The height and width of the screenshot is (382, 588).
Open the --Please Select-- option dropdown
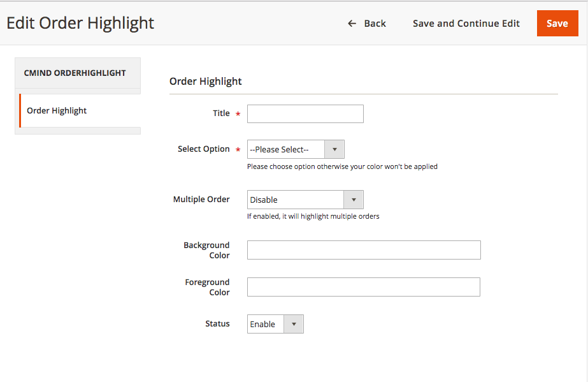point(287,149)
